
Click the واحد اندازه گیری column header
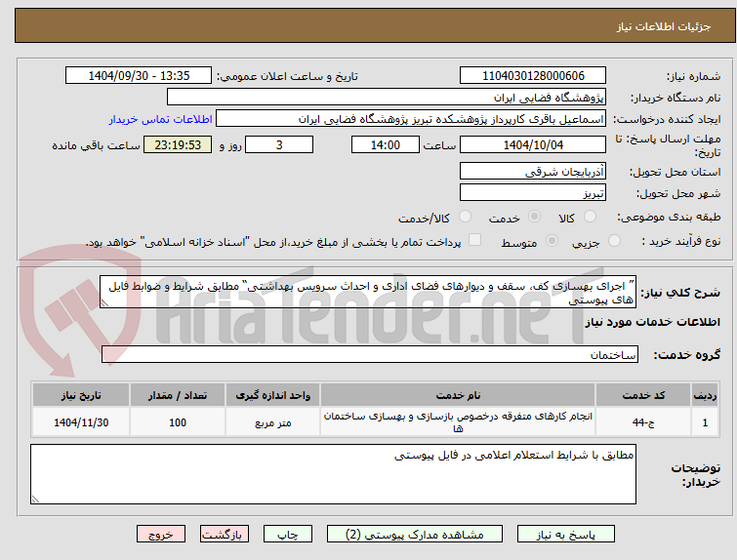(273, 395)
